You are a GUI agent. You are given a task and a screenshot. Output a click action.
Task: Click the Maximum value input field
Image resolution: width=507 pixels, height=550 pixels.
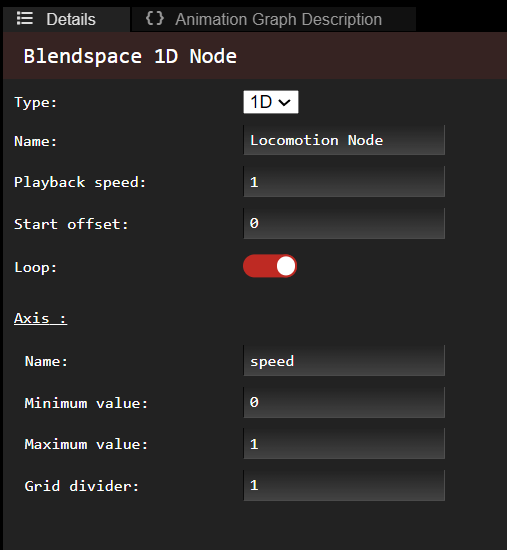[x=344, y=444]
